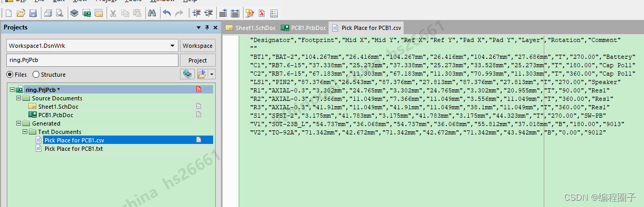Open the Workspace1.DsnWrk dropdown

[173, 46]
